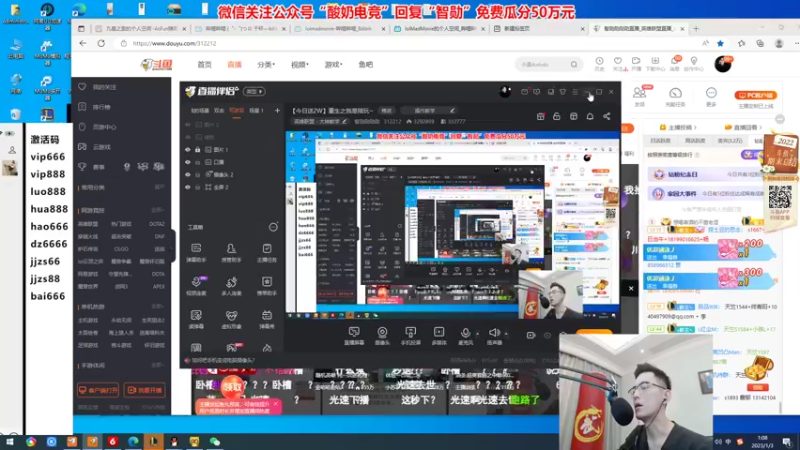The height and width of the screenshot is (450, 800).
Task: Click the user avatar in 直播伴侣 title bar
Action: (505, 92)
